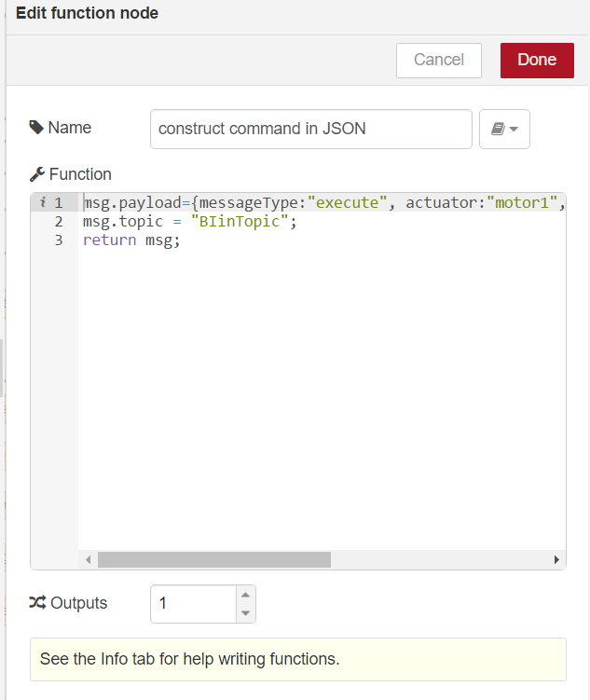Click the 'See the Info tab' help tip

[297, 659]
